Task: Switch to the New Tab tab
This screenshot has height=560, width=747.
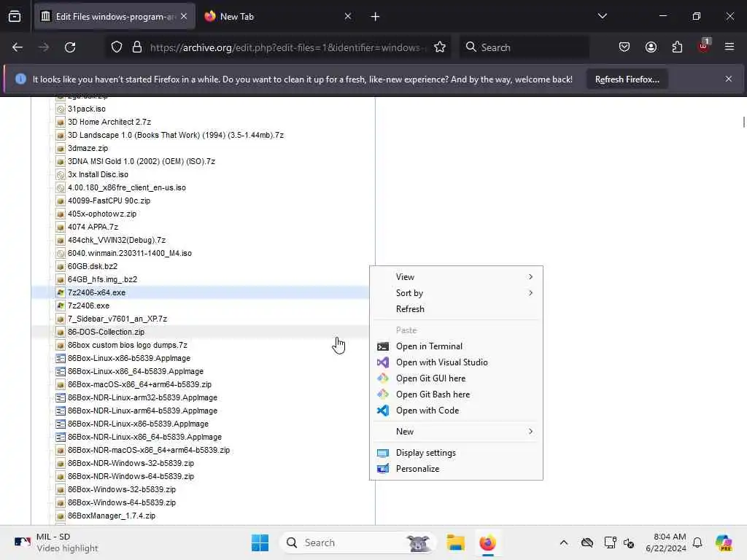Action: pos(278,17)
